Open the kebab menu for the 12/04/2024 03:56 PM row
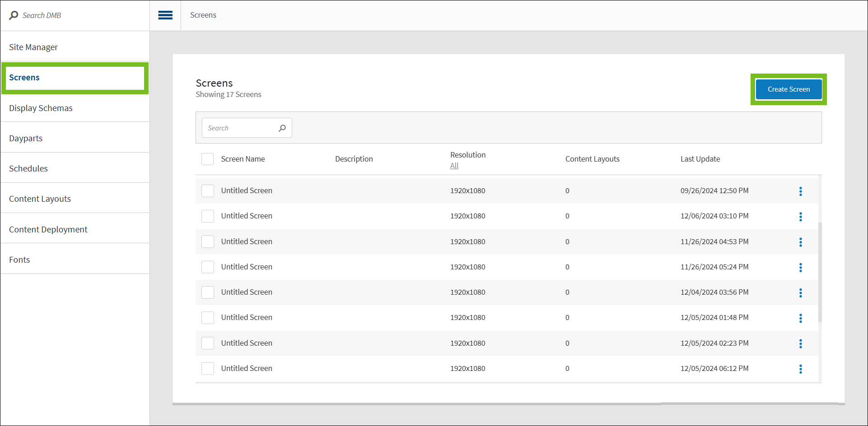 pos(800,293)
